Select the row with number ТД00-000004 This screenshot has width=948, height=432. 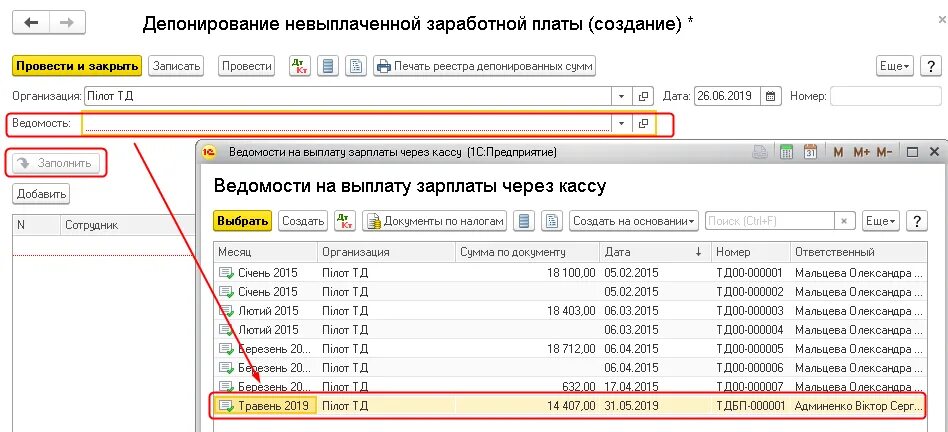coord(570,329)
